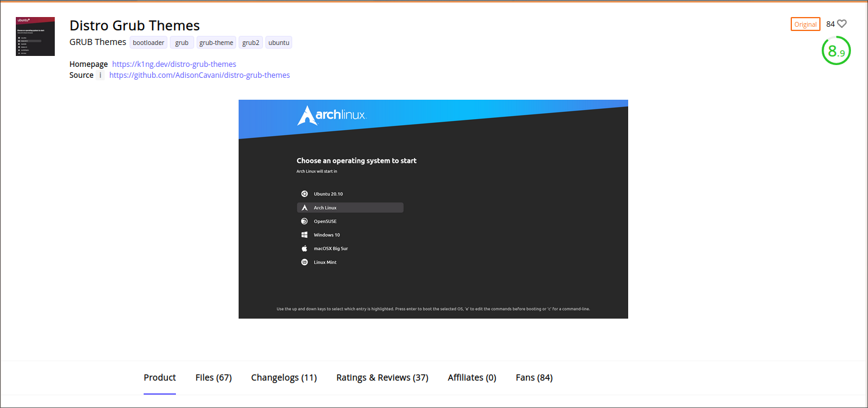Show the Affiliates (0) tab
868x408 pixels.
pyautogui.click(x=472, y=378)
